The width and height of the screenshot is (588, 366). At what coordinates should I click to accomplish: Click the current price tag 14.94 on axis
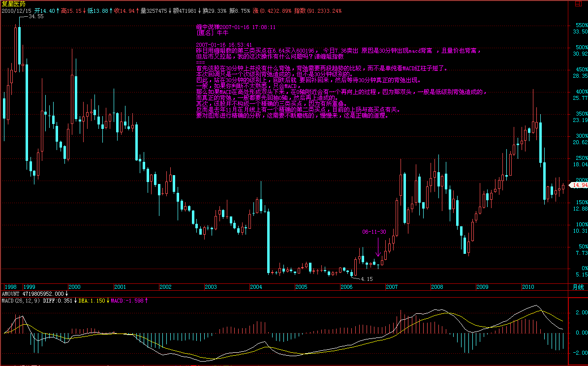click(579, 185)
